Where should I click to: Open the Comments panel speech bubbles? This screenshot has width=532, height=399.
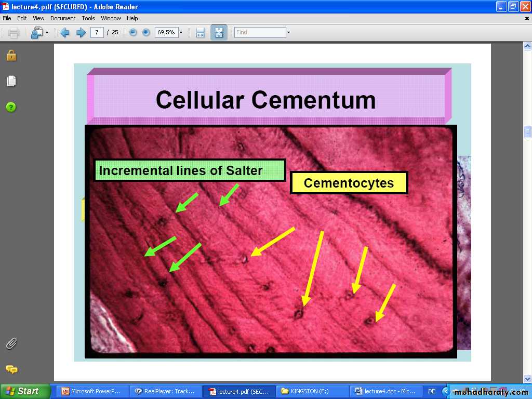click(x=11, y=369)
